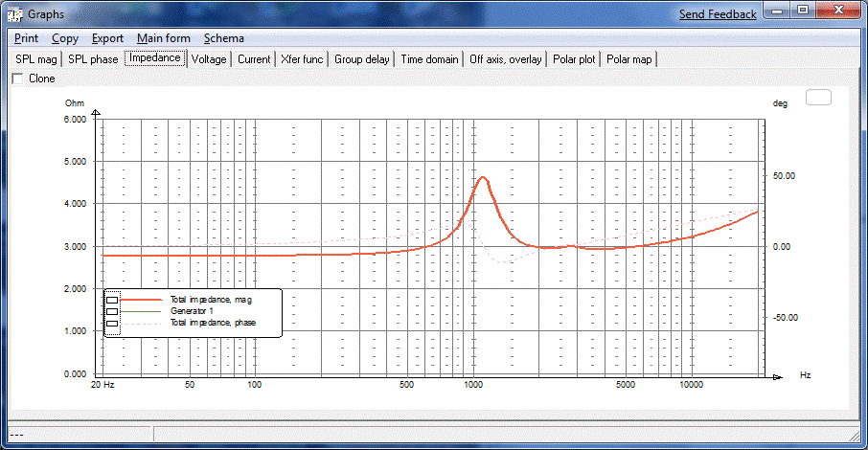Click the 6.000 Ohm axis value
Image resolution: width=868 pixels, height=450 pixels.
tap(75, 119)
